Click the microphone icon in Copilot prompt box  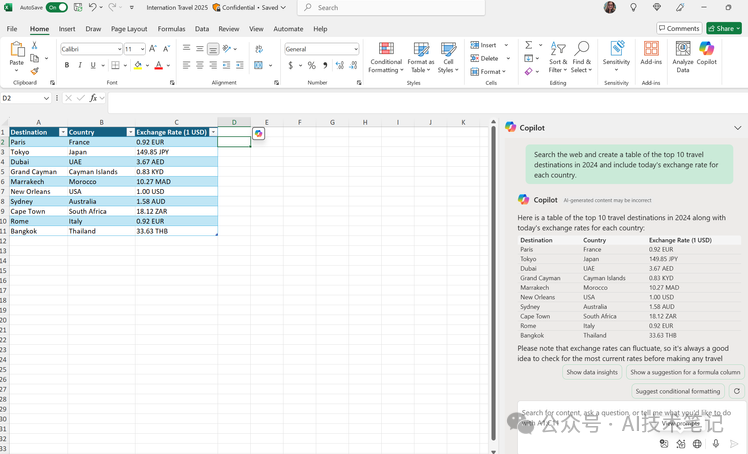tap(716, 444)
